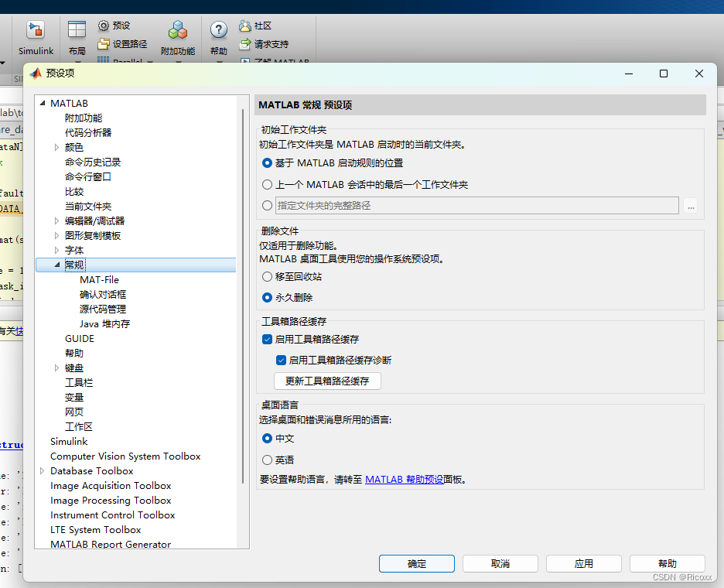This screenshot has width=724, height=588.
Task: Select 代码分析器 in preferences tree
Action: (x=88, y=133)
